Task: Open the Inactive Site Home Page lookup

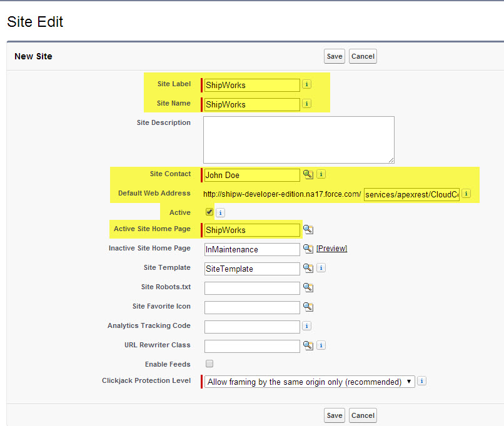Action: tap(308, 249)
